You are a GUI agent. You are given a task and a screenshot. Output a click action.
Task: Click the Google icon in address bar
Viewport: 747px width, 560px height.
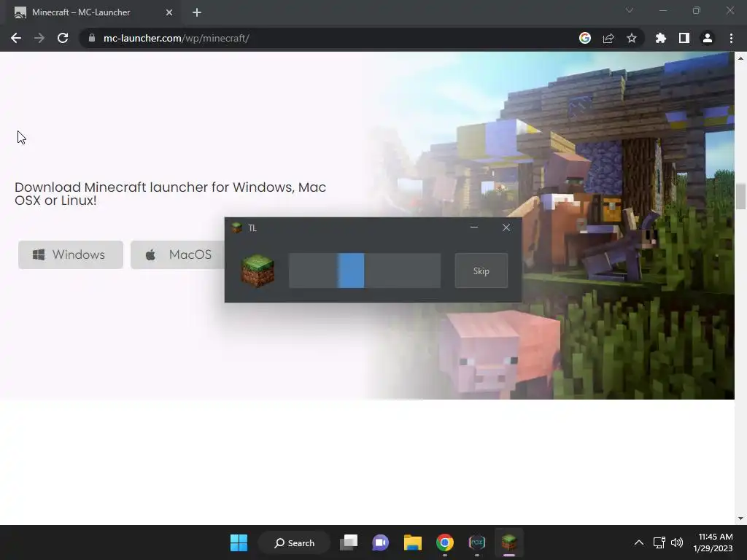click(585, 38)
